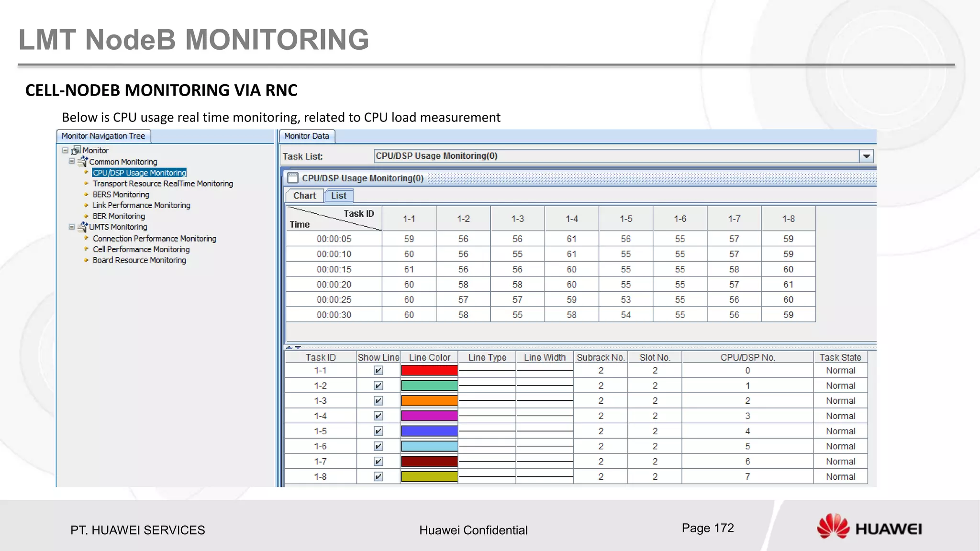The image size is (980, 551).
Task: Click light blue color swatch for 1-6
Action: [x=429, y=446]
